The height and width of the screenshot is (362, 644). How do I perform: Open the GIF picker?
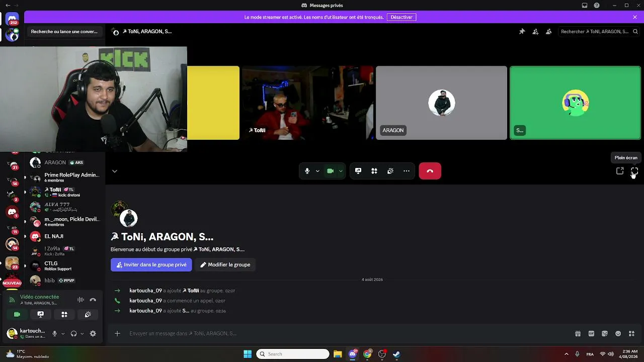coord(591,333)
